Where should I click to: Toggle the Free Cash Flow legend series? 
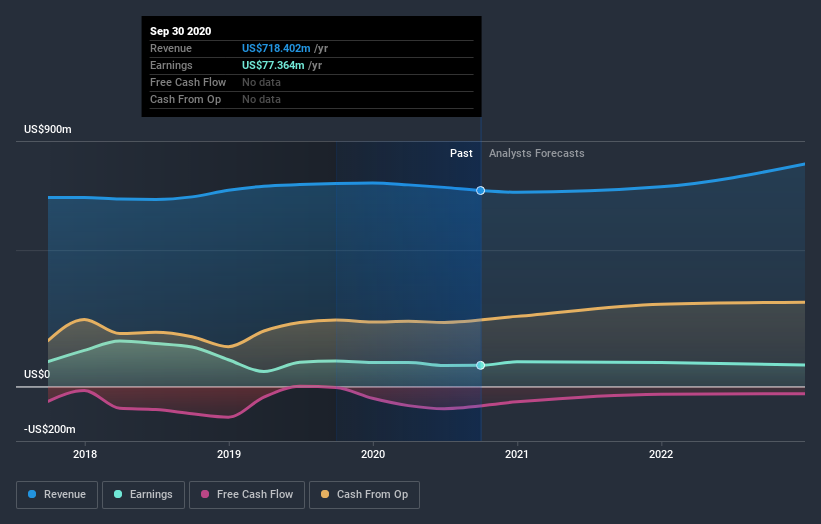point(247,495)
